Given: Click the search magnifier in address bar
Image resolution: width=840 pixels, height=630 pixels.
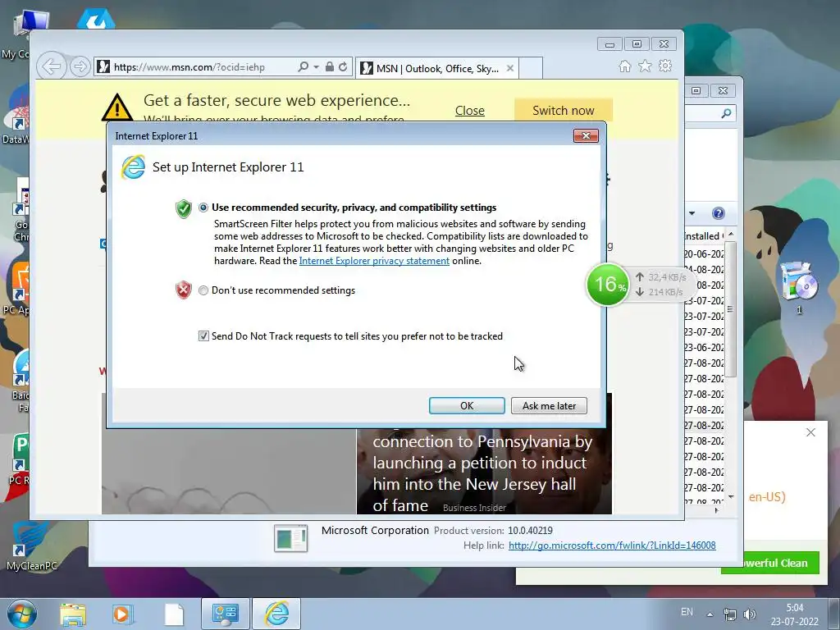Looking at the screenshot, I should coord(304,67).
